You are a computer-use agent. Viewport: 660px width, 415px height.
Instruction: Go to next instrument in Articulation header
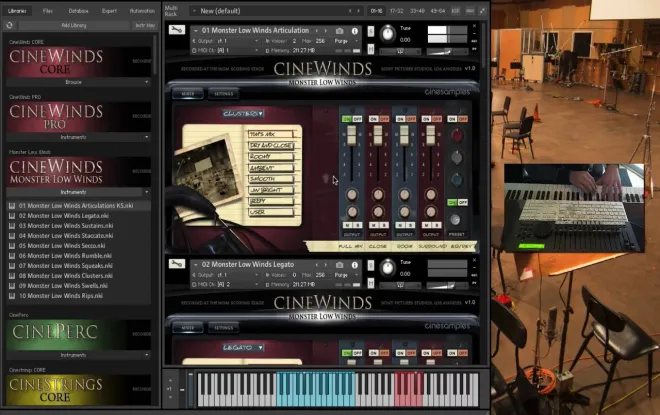326,31
